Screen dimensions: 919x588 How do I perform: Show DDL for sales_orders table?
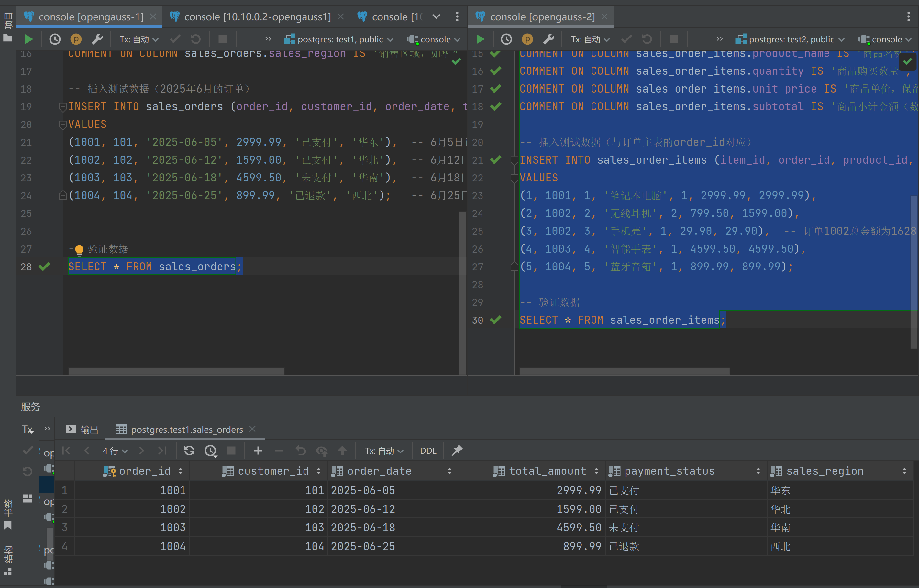[x=428, y=451]
